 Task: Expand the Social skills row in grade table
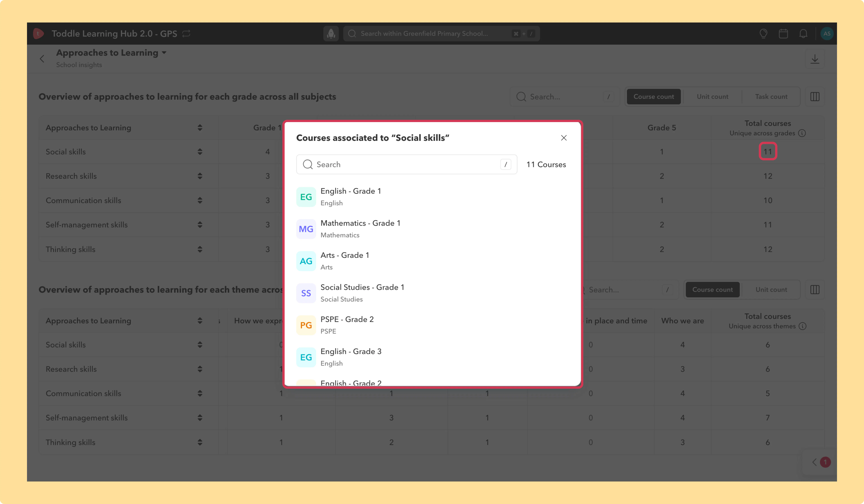click(x=200, y=152)
